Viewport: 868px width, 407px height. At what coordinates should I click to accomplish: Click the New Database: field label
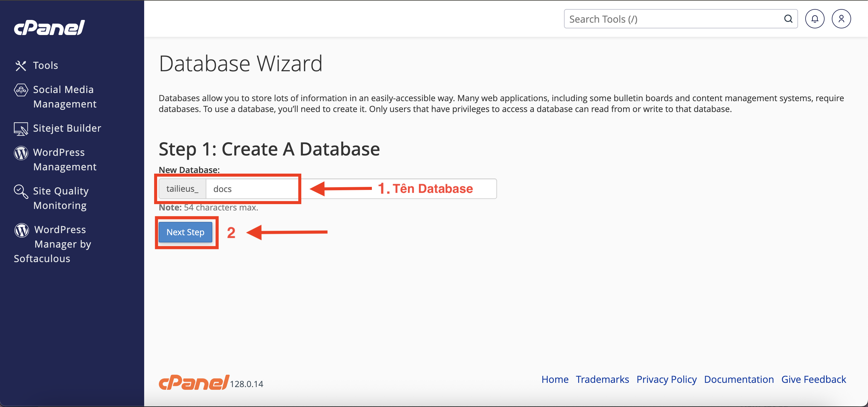click(189, 170)
